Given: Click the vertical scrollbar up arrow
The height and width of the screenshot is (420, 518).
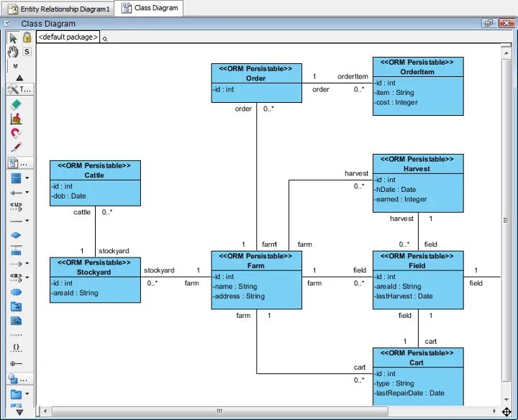Looking at the screenshot, I should (x=506, y=52).
